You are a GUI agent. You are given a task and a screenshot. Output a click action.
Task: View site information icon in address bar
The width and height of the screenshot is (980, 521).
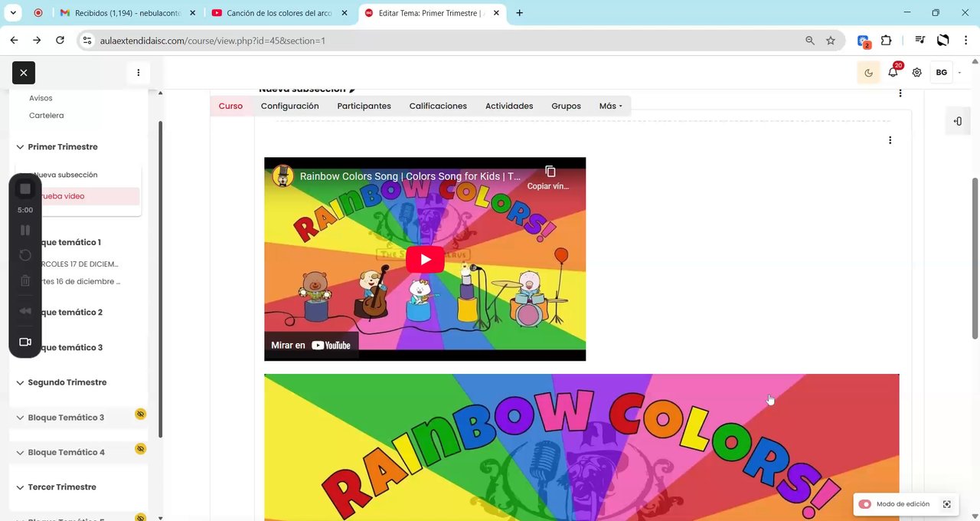(x=87, y=41)
